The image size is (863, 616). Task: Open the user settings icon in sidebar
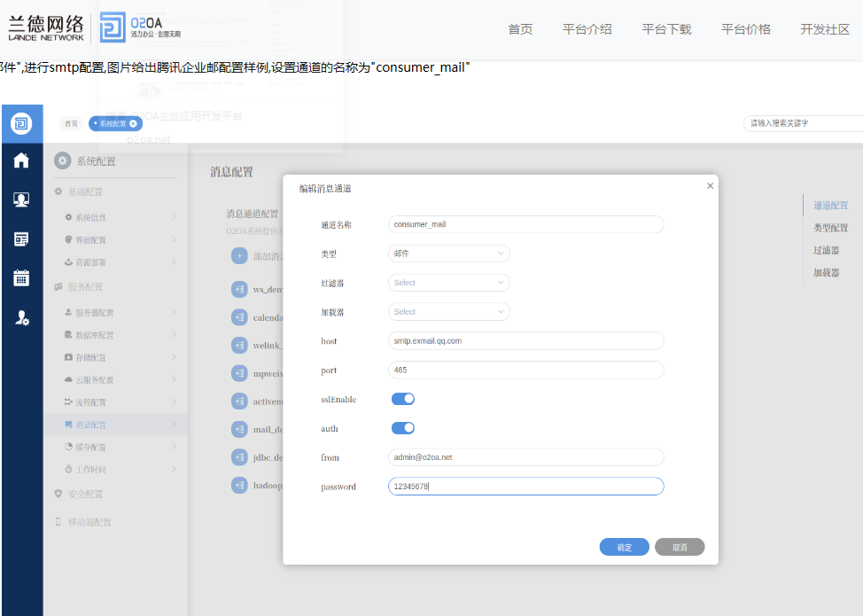coord(21,317)
